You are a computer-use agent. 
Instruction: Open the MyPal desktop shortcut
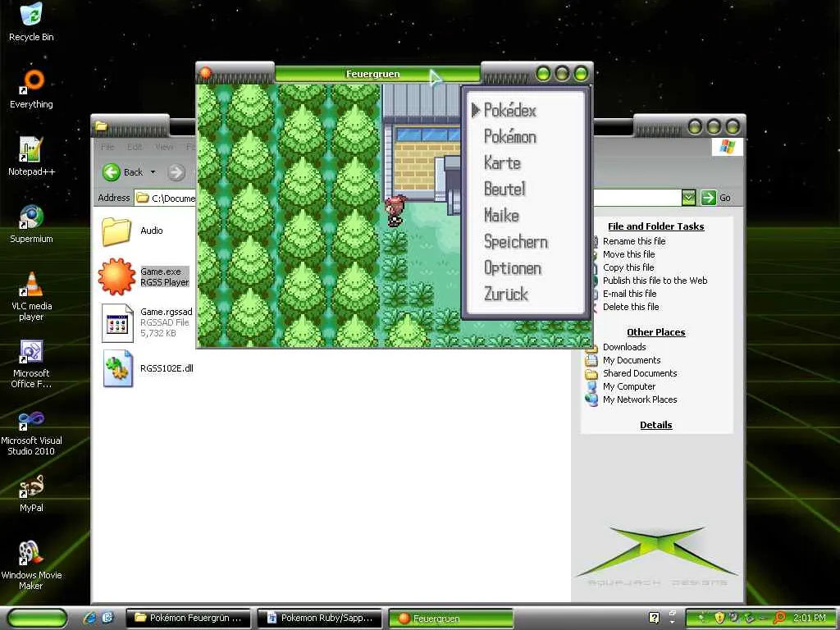[31, 486]
